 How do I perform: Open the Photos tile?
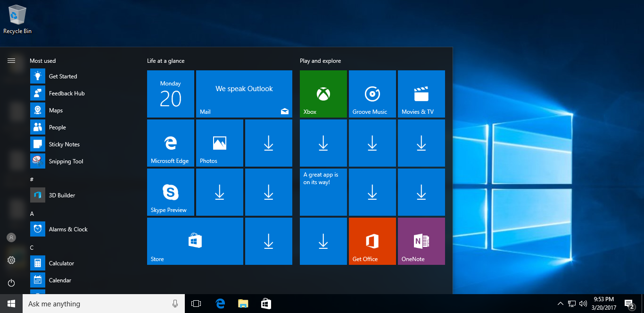220,143
